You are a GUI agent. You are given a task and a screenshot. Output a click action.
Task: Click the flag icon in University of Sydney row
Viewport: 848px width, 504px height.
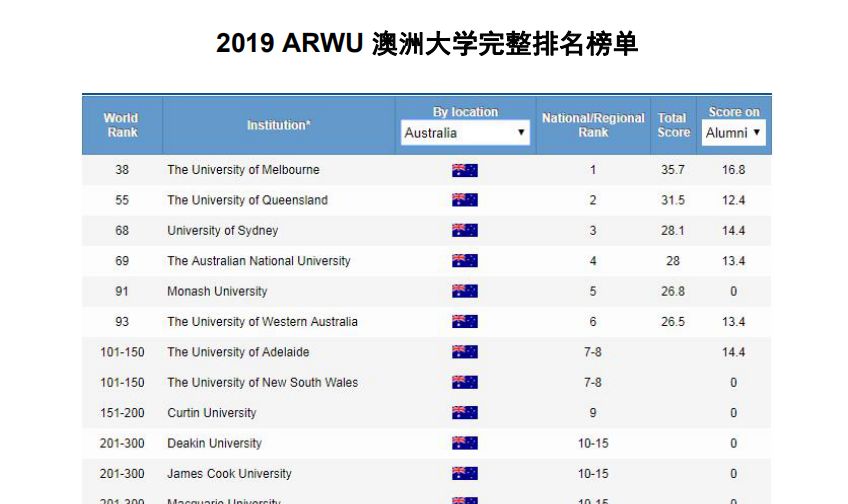464,231
